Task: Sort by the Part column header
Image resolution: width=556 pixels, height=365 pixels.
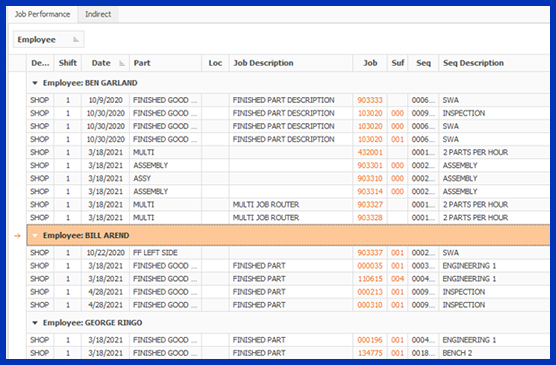Action: tap(166, 63)
